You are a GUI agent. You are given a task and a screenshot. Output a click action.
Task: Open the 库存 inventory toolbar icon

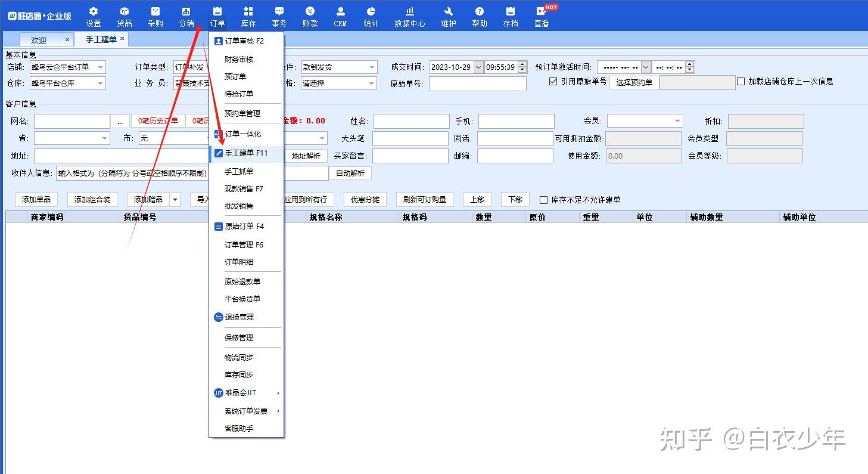(248, 17)
